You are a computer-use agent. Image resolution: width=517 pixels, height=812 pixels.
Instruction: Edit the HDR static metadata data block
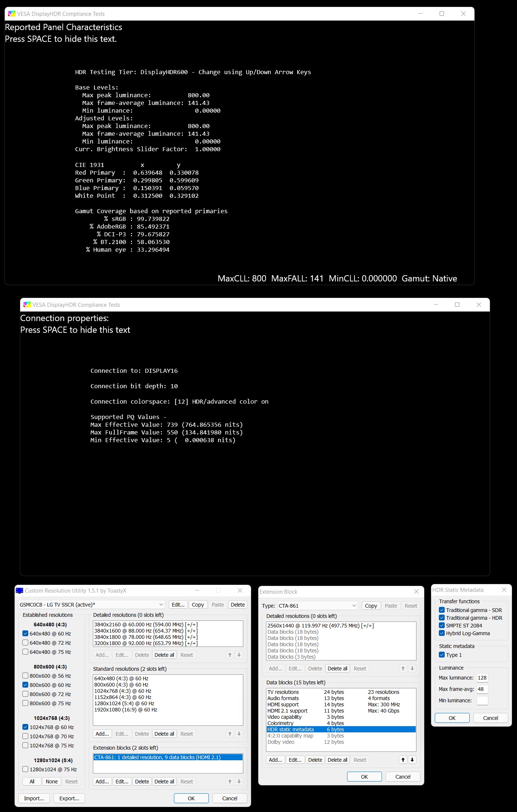[295, 760]
